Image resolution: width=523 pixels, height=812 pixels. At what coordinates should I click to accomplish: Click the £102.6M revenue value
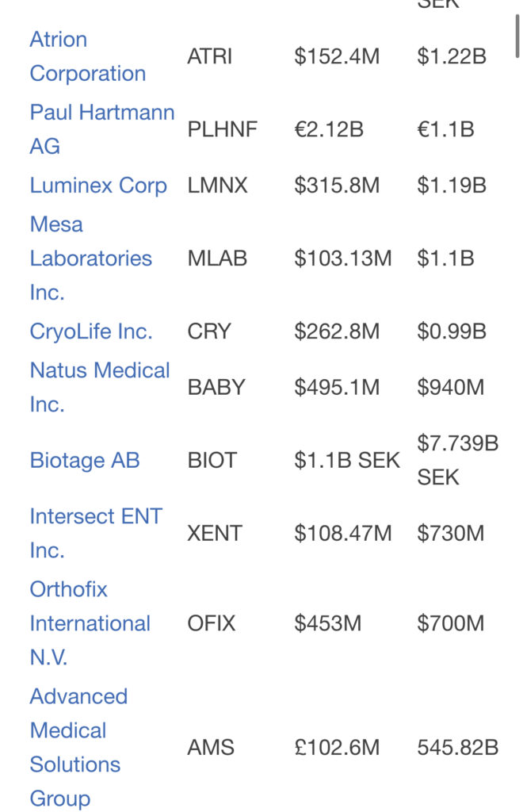click(337, 748)
